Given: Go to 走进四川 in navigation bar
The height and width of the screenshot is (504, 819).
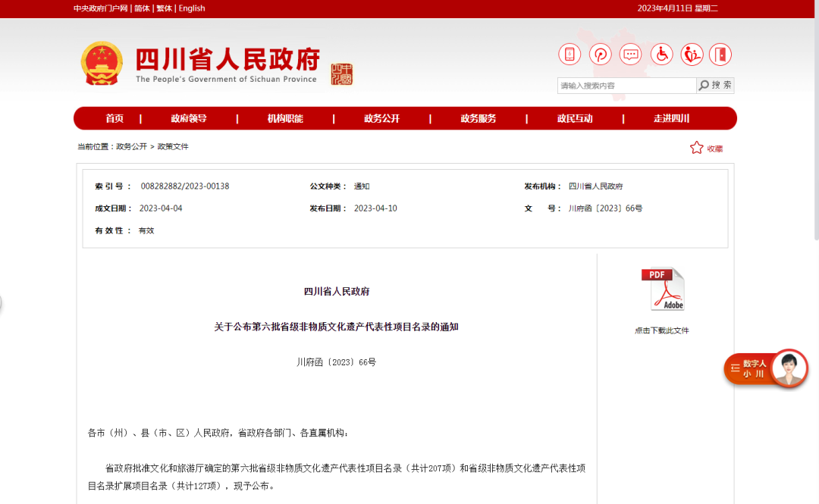Looking at the screenshot, I should pos(671,118).
